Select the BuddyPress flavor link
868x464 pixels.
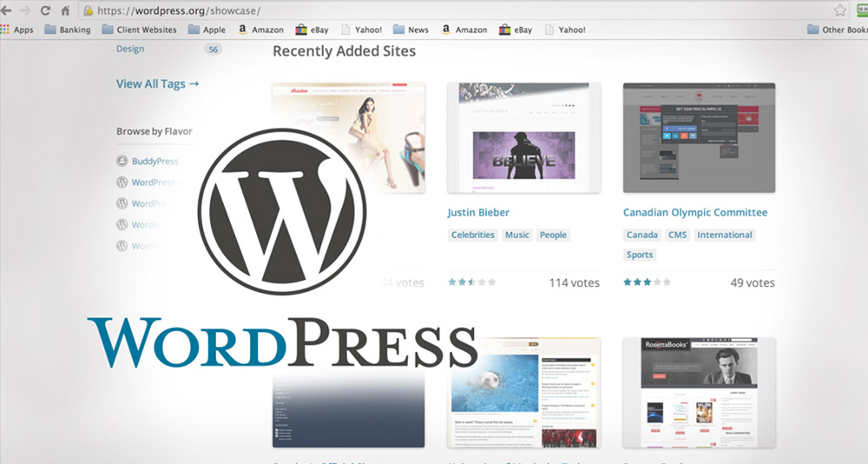tap(155, 162)
